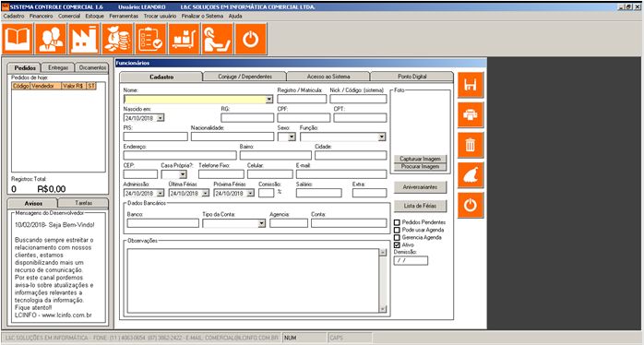Enable the Gerencia Agenda checkbox
644x345 pixels.
coord(397,237)
